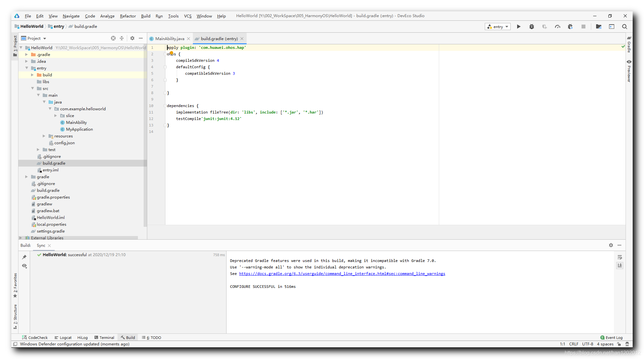The image size is (644, 359).
Task: Open the Gradle docs hyperlink
Action: tap(342, 274)
